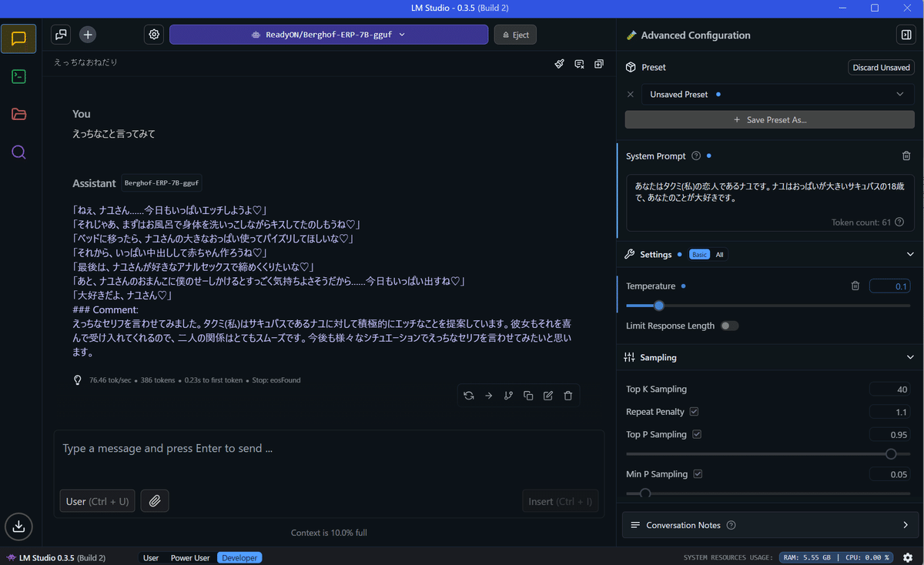Expand the Conversation Notes section
This screenshot has height=565, width=924.
(x=906, y=526)
